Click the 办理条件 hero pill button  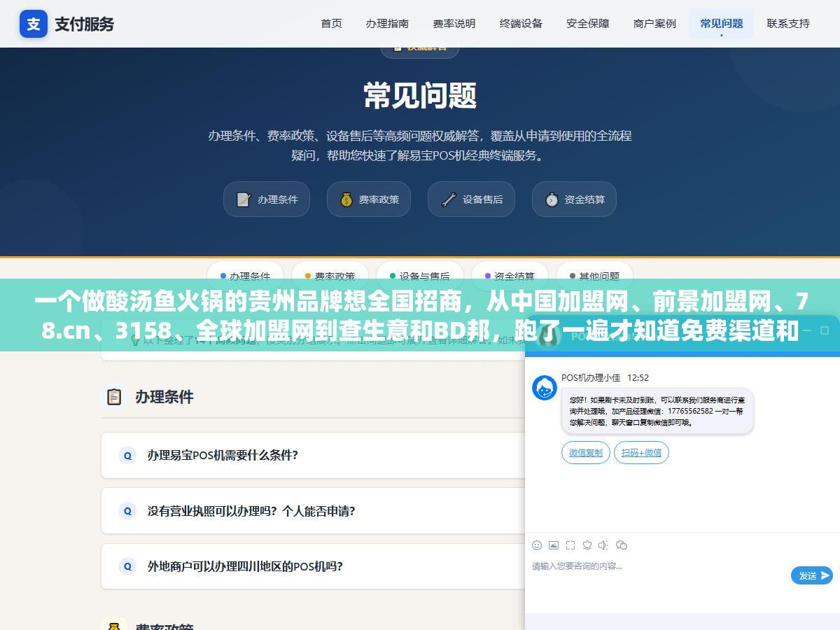[x=267, y=199]
